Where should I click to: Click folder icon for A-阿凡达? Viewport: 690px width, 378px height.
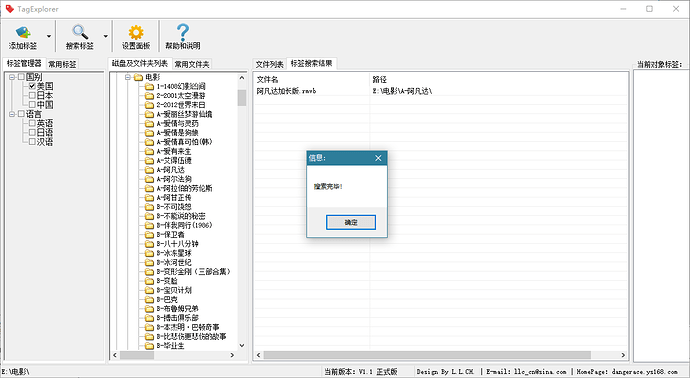150,170
